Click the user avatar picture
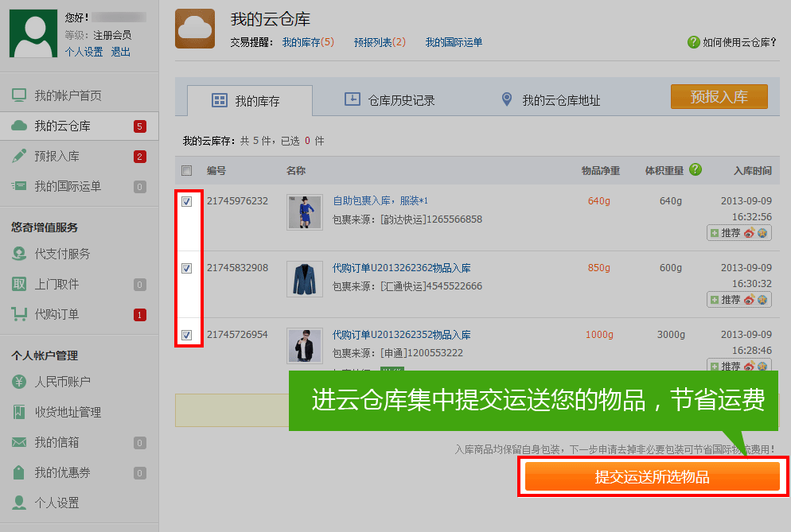This screenshot has height=532, width=791. point(33,33)
